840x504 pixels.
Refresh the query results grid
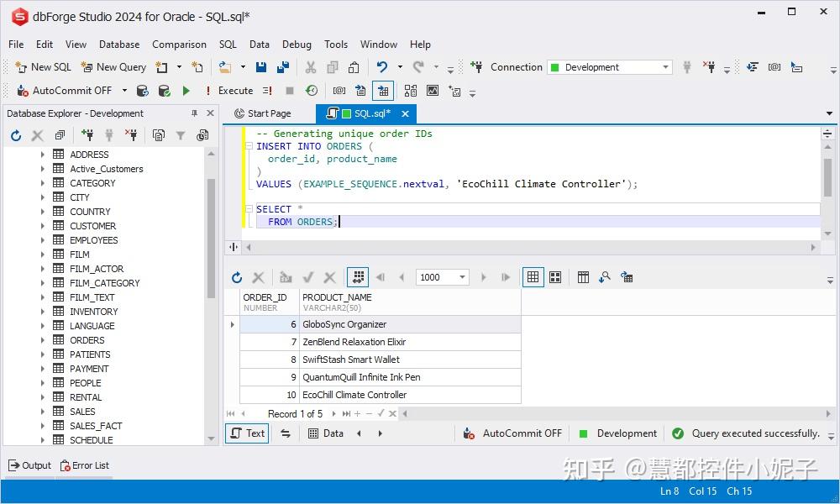pyautogui.click(x=236, y=277)
